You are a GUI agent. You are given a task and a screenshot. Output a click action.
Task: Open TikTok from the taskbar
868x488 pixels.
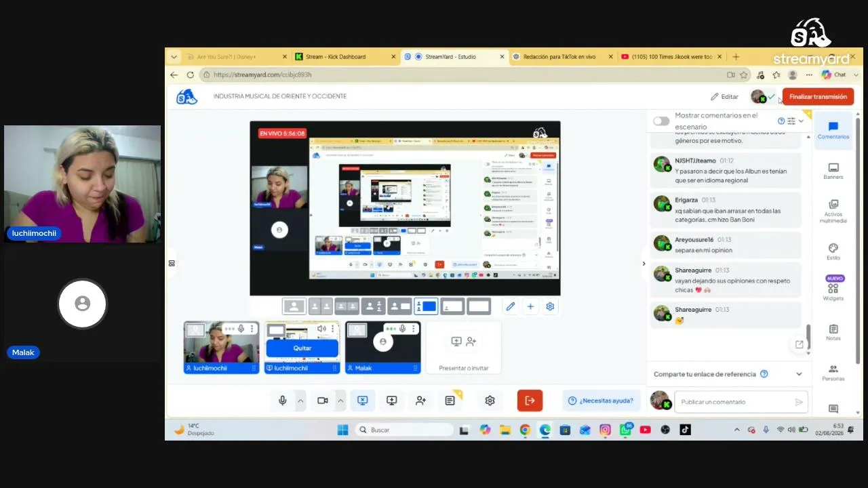685,430
